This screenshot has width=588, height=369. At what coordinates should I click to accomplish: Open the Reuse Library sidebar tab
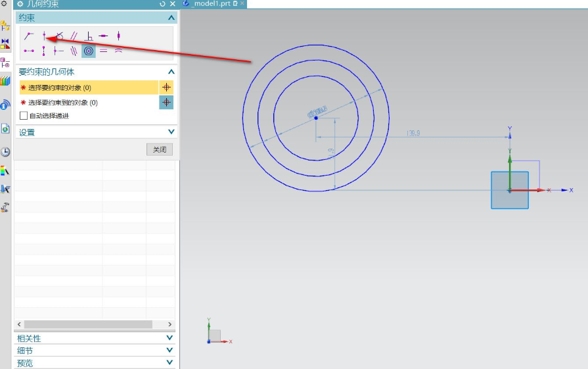click(x=5, y=81)
